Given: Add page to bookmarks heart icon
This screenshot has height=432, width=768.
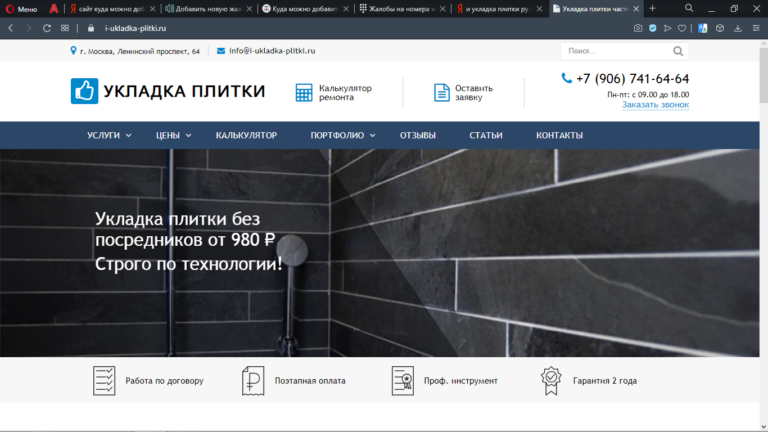Looking at the screenshot, I should coord(682,28).
